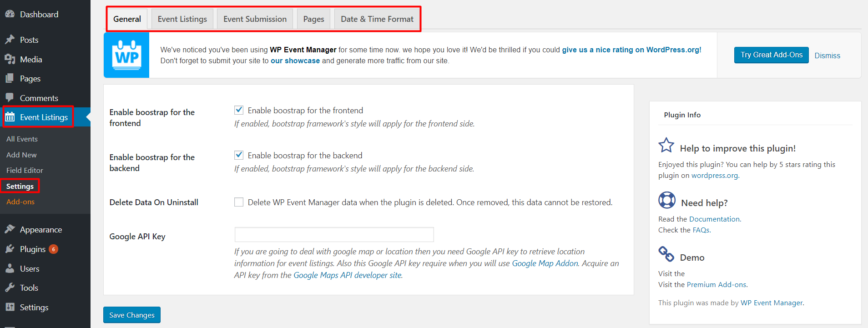The height and width of the screenshot is (328, 868).
Task: Open the Users menu
Action: [30, 268]
